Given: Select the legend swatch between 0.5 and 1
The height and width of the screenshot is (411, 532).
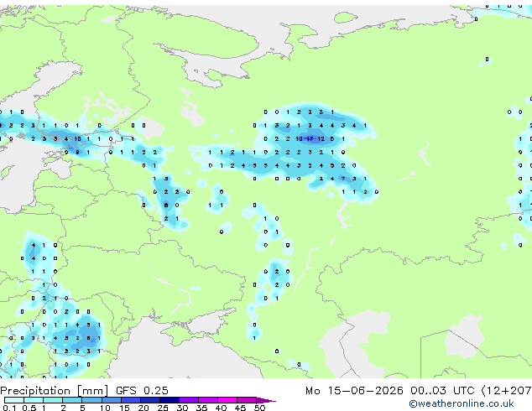Looking at the screenshot, I should (x=34, y=400).
